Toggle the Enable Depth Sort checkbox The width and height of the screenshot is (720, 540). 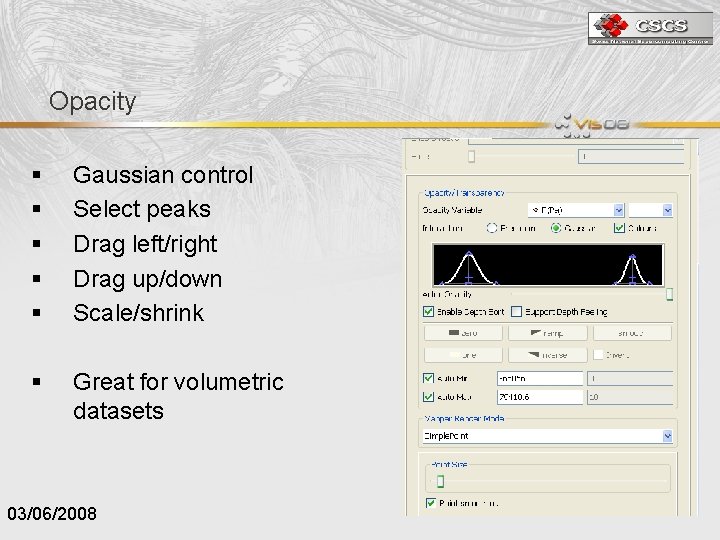coord(428,312)
